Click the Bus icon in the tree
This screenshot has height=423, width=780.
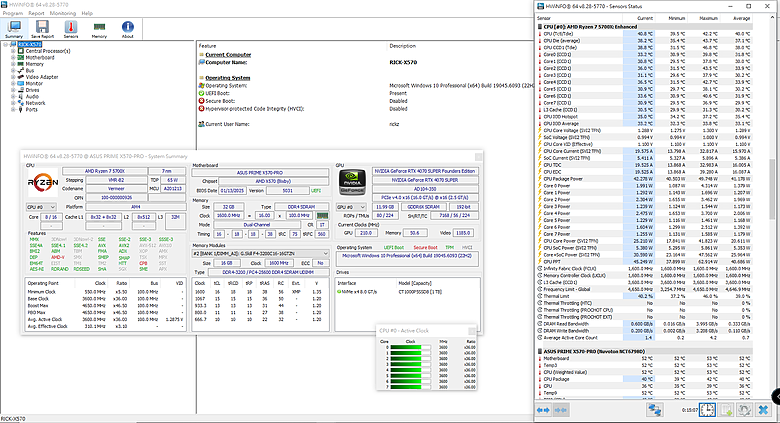point(21,70)
